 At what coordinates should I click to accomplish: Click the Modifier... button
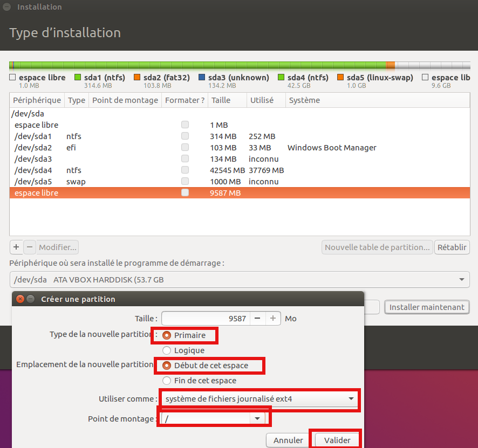click(58, 247)
